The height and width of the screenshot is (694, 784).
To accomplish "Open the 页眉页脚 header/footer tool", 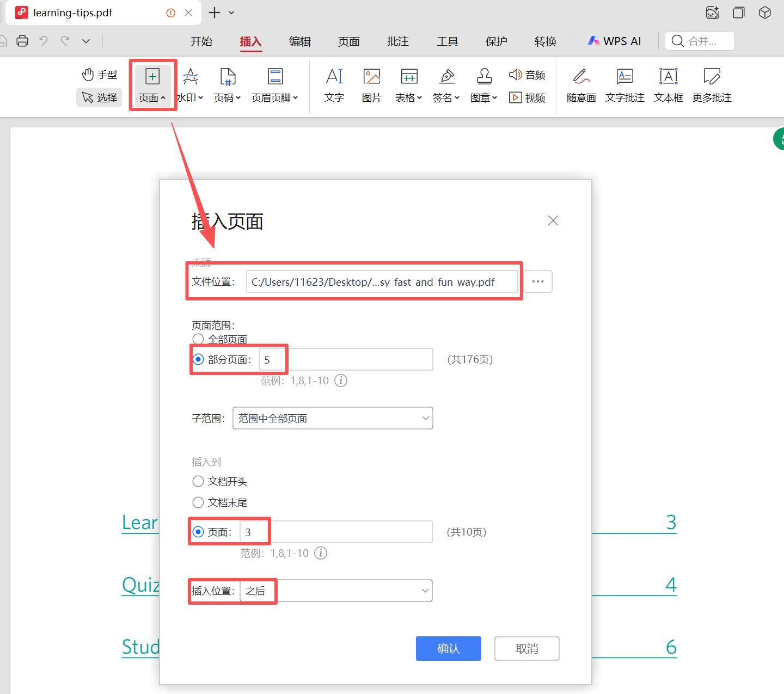I will coord(275,85).
